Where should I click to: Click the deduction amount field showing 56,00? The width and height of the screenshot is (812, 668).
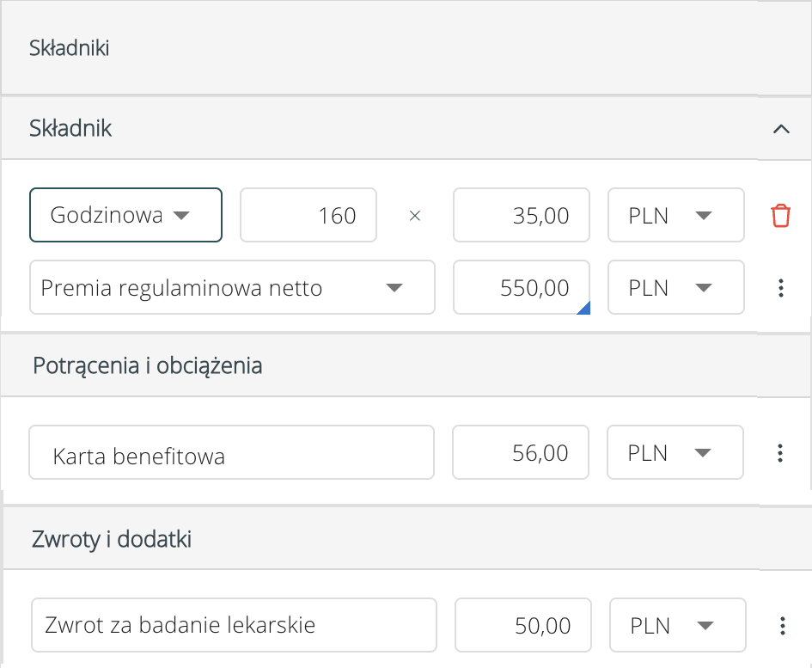(520, 453)
